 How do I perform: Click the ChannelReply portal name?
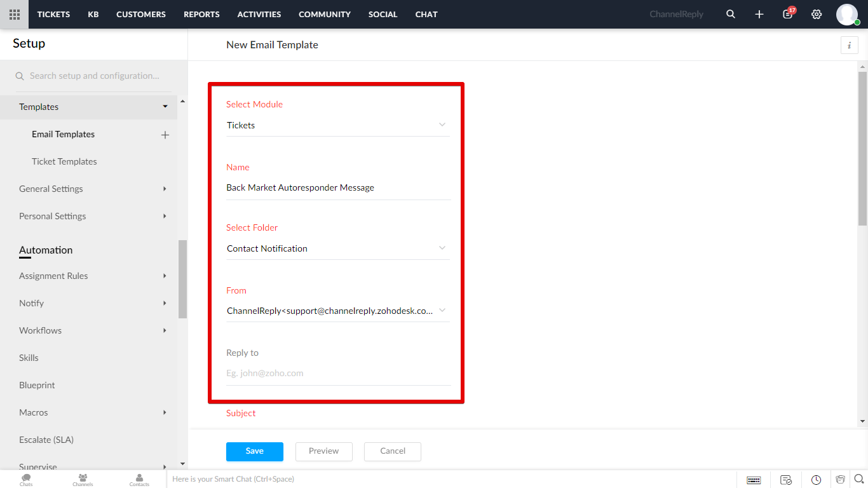click(x=676, y=14)
